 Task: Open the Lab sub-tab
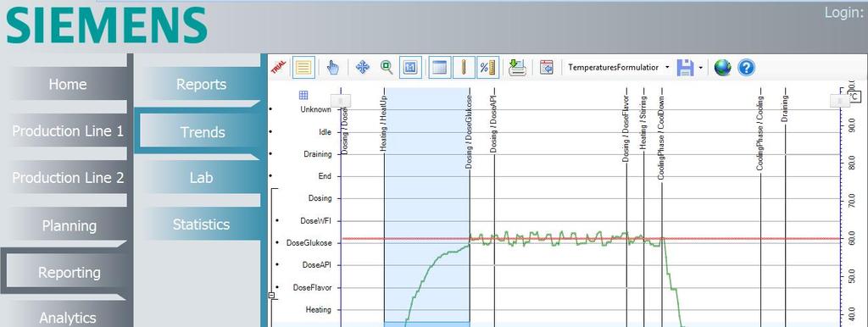click(x=201, y=178)
